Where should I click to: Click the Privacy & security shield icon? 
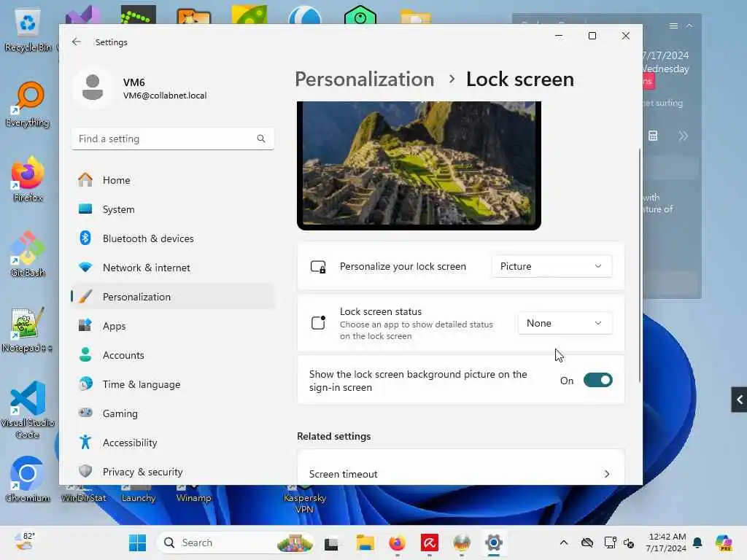(x=85, y=472)
